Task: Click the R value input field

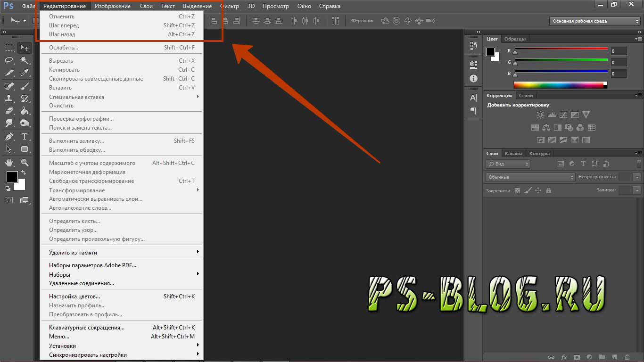Action: click(619, 51)
